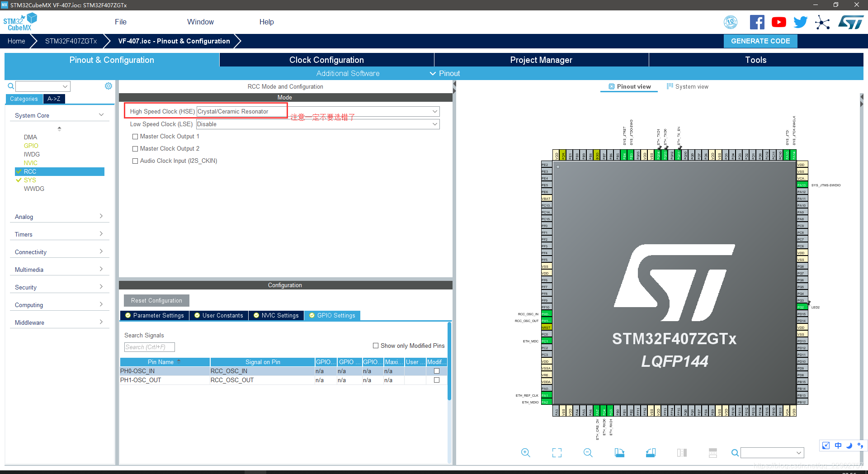Click Reset Configuration button

click(156, 300)
